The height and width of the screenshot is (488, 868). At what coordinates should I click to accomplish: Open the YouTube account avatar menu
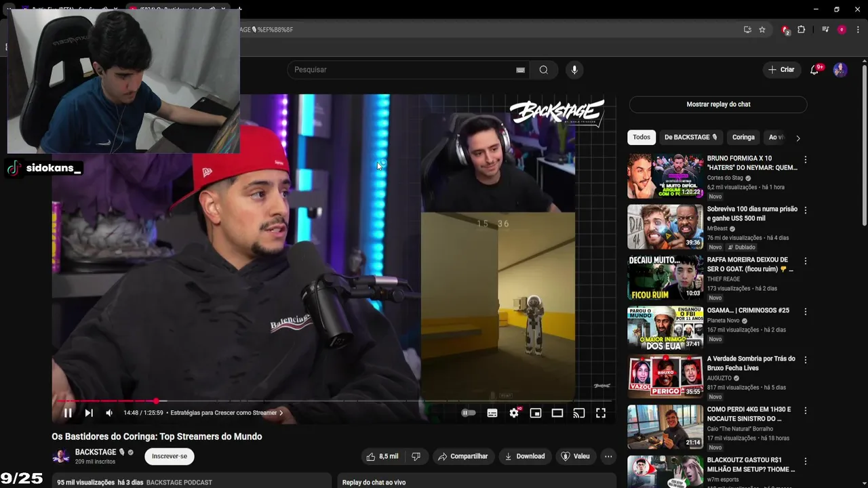click(840, 70)
